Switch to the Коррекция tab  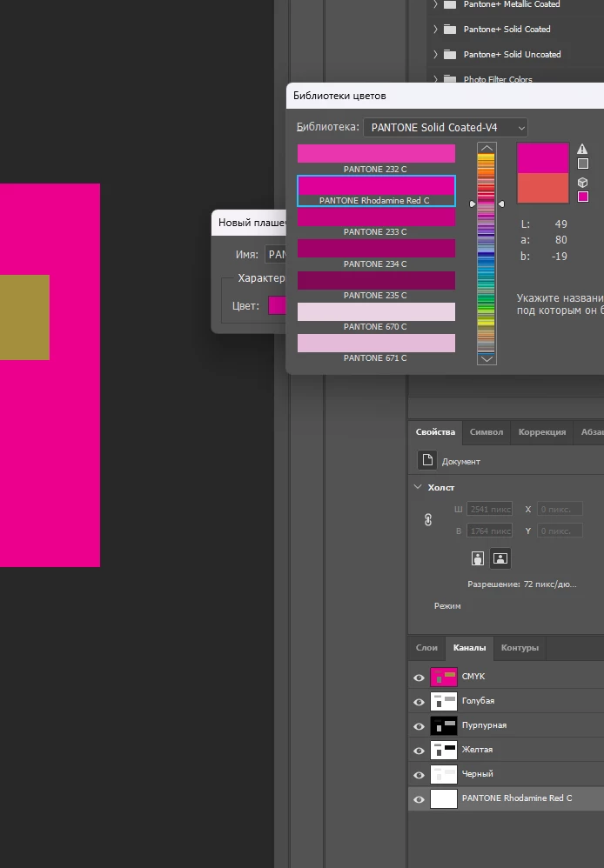(542, 431)
